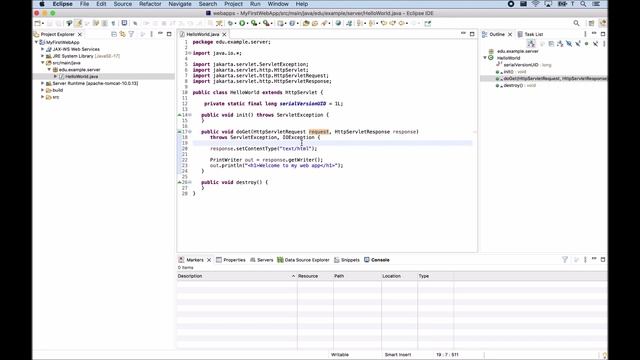Screen dimensions: 640x360
Task: Close the HelloWorld.java editor tab
Action: pos(224,34)
